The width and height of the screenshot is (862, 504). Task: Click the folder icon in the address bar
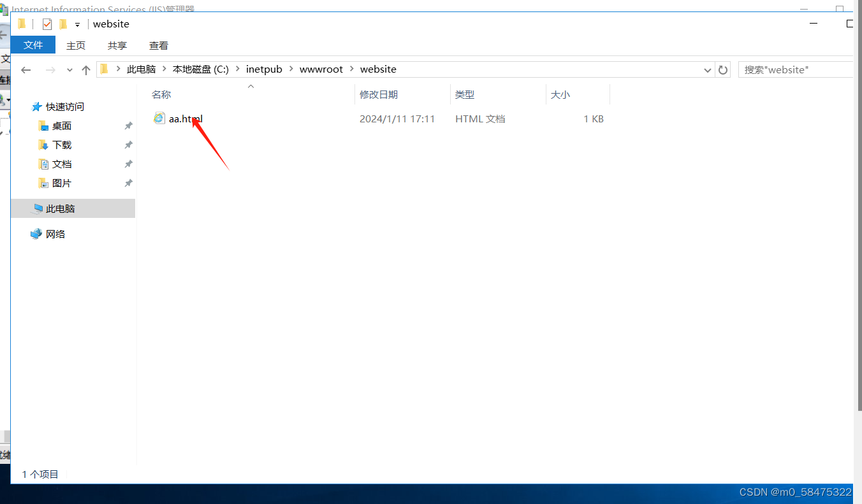(104, 69)
